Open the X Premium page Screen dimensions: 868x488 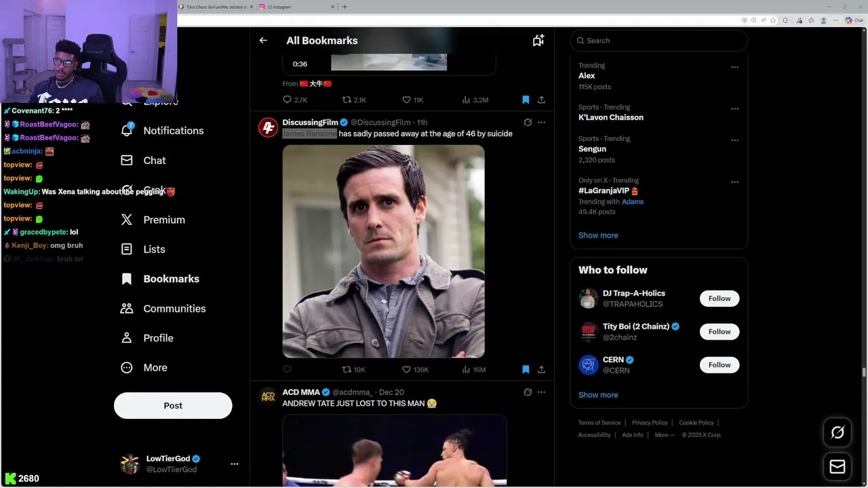(153, 220)
